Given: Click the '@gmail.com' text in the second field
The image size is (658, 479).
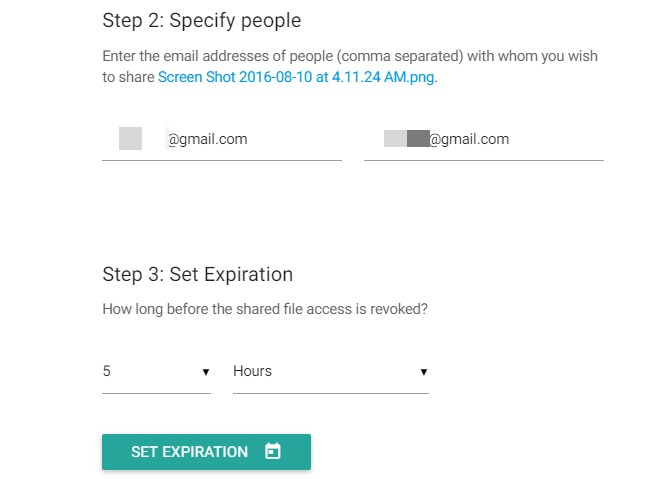Looking at the screenshot, I should point(470,139).
